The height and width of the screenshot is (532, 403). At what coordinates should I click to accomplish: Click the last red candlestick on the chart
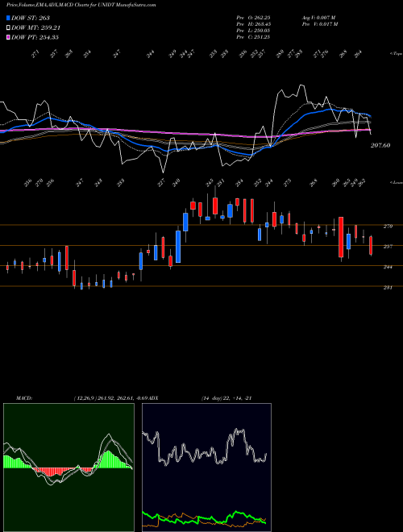371,245
